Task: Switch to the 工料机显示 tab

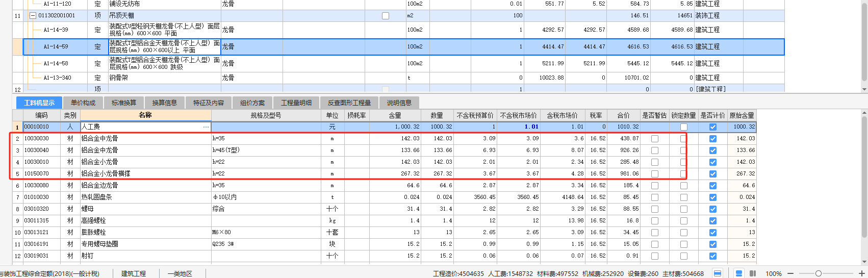Action: tap(39, 103)
